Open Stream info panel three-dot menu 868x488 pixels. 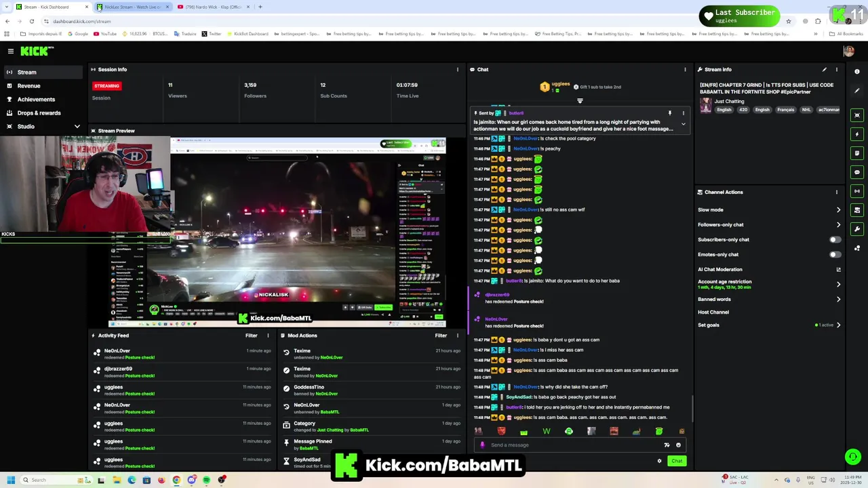click(837, 70)
